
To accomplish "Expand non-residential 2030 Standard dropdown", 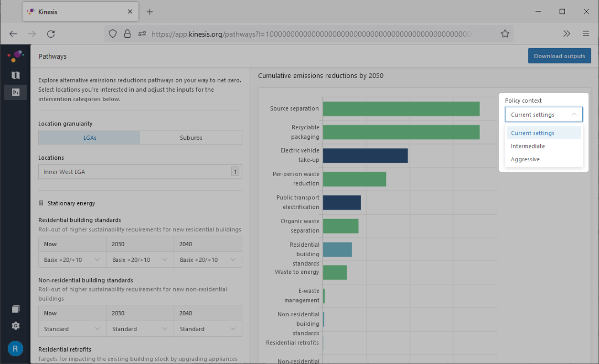I will 140,329.
